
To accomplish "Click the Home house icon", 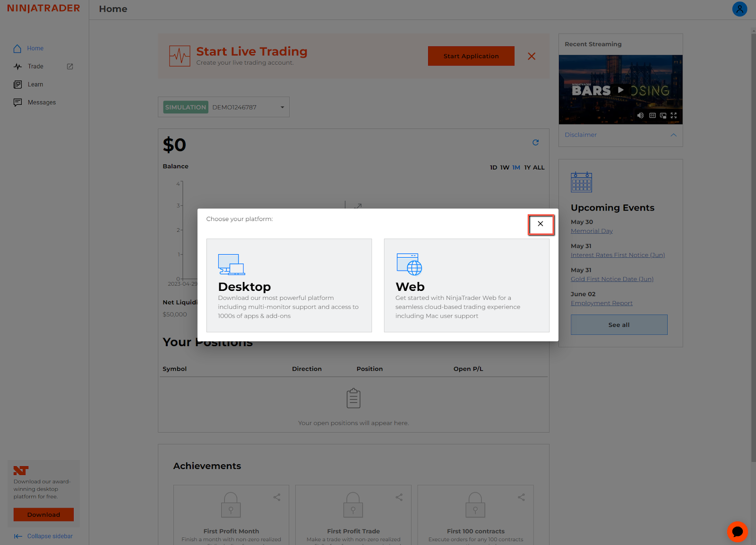I will (x=17, y=48).
